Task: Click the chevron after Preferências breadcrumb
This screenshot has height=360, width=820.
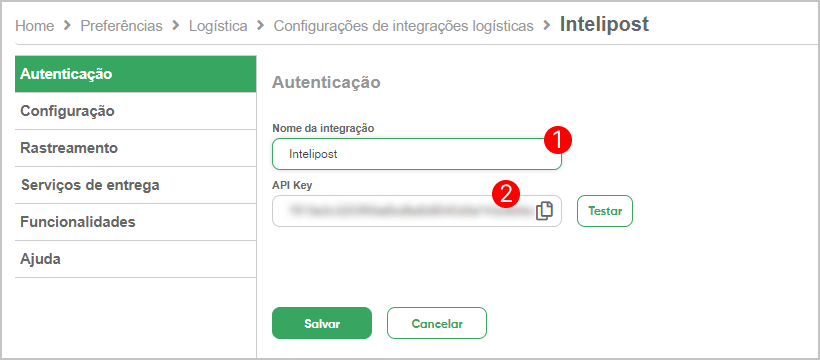Action: (x=176, y=25)
